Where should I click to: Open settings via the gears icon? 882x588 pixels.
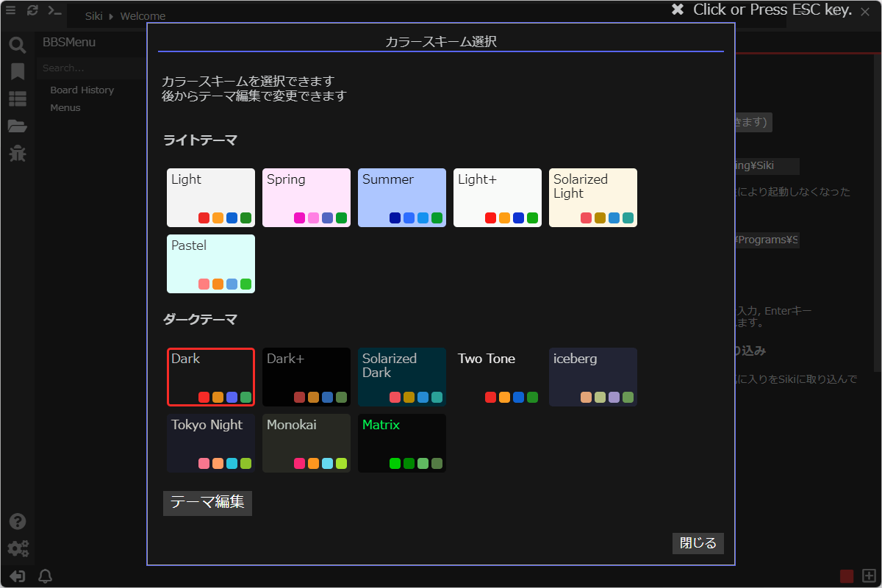[x=18, y=548]
